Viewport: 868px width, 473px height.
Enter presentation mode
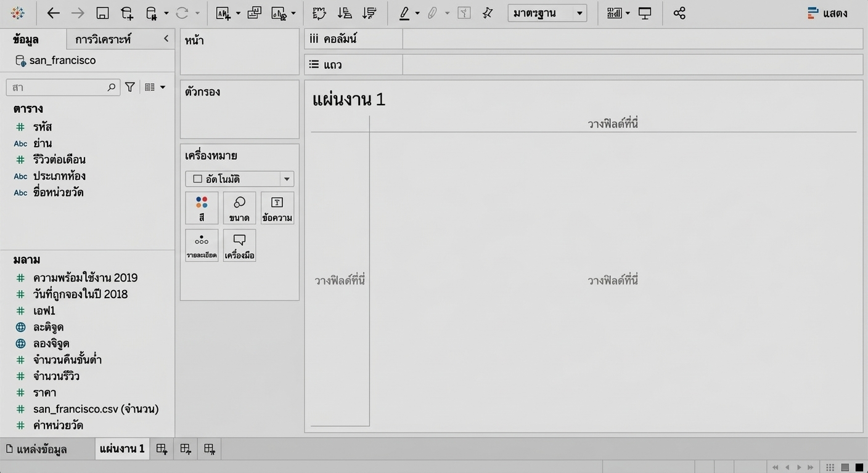pos(645,13)
